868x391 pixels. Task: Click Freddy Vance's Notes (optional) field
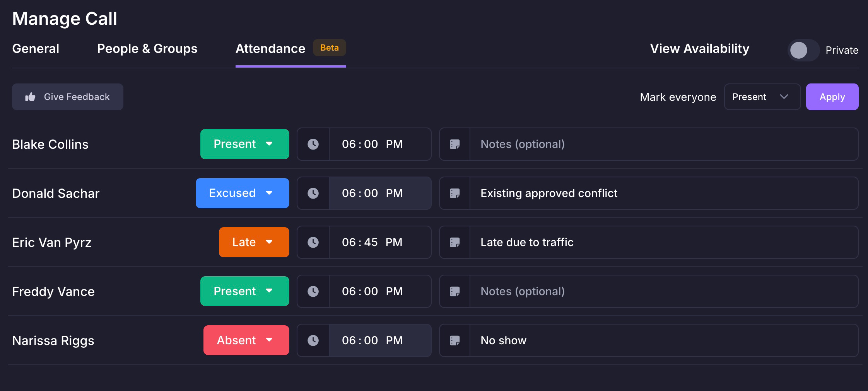coord(664,291)
